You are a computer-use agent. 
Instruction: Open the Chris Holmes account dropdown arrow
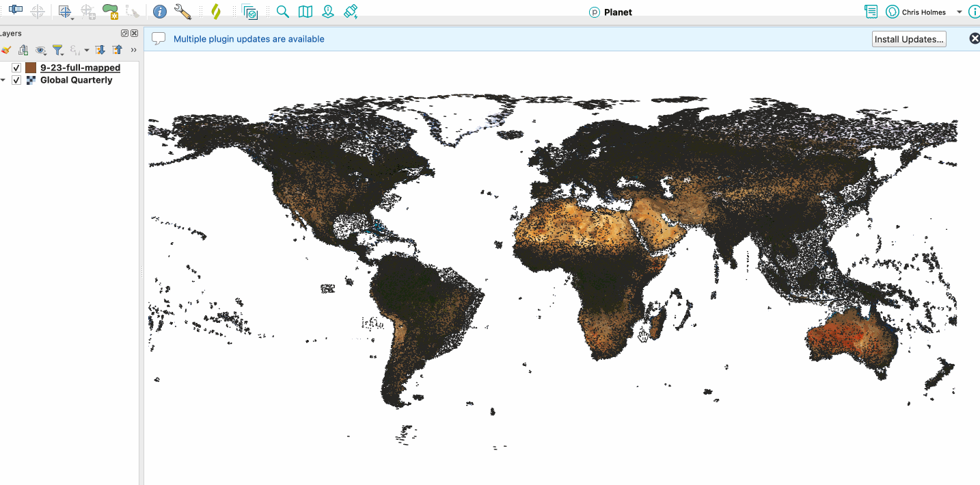959,12
